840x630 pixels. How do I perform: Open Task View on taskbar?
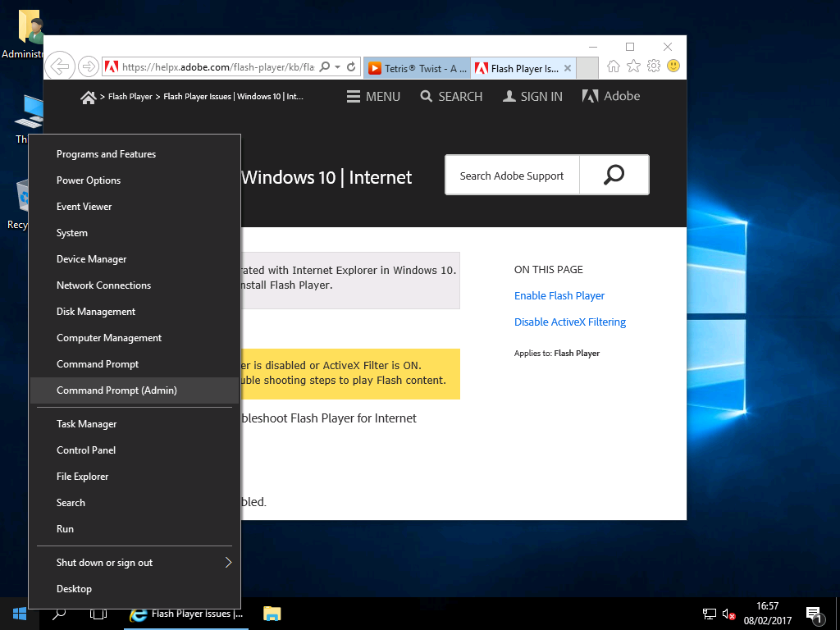pyautogui.click(x=98, y=614)
